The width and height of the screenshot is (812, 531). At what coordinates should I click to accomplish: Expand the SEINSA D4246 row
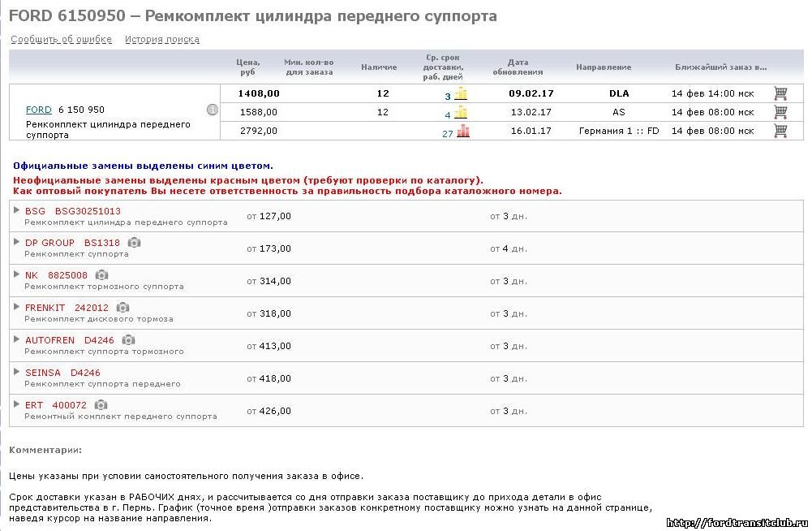[16, 372]
